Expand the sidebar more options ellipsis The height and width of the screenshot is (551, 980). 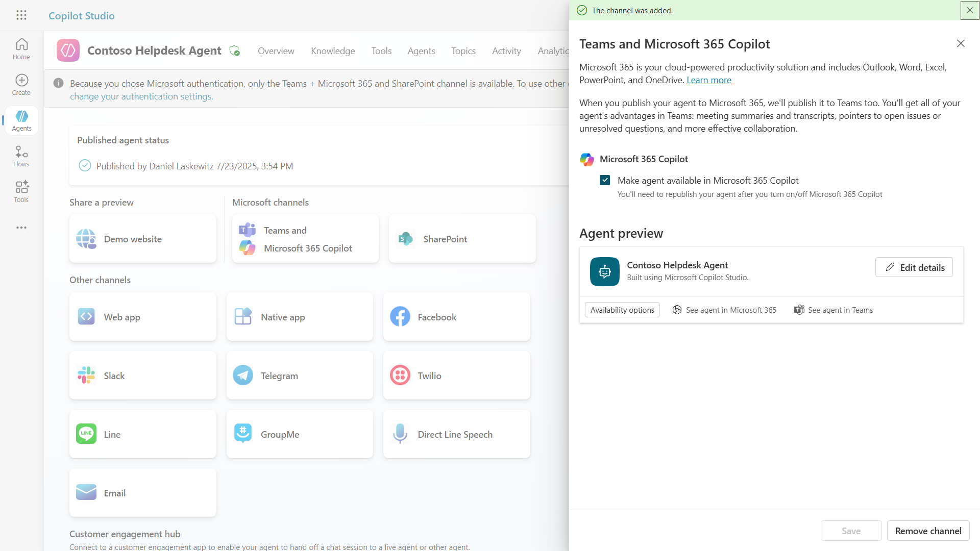click(x=21, y=228)
